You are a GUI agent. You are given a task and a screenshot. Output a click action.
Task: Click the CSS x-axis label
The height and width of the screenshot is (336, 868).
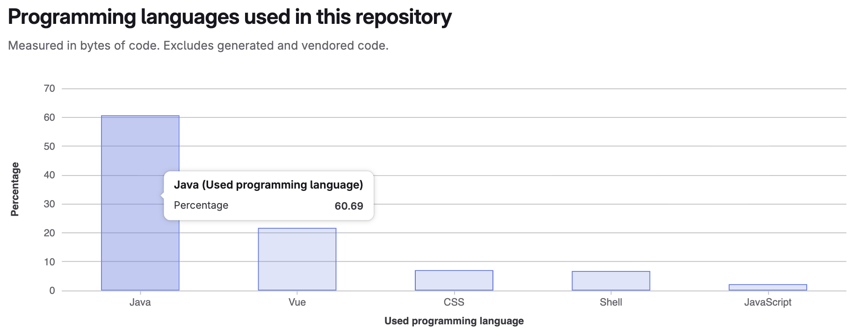pos(454,302)
